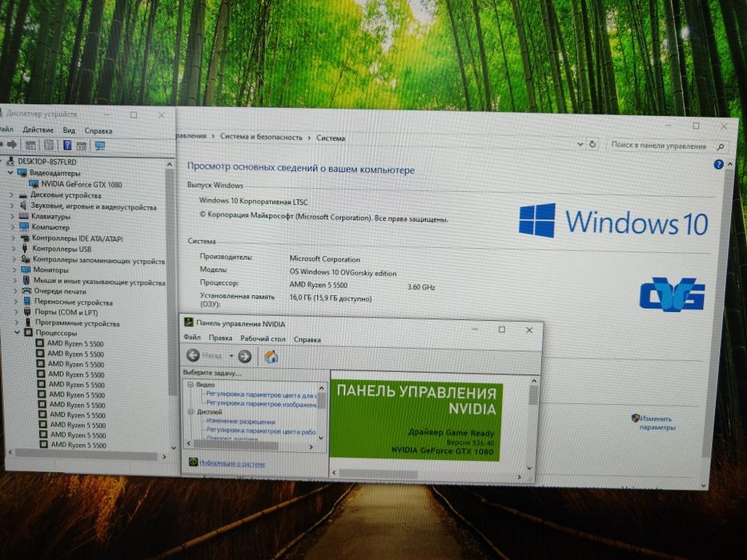Click the Изменить параметры link
This screenshot has height=560, width=747.
click(657, 423)
